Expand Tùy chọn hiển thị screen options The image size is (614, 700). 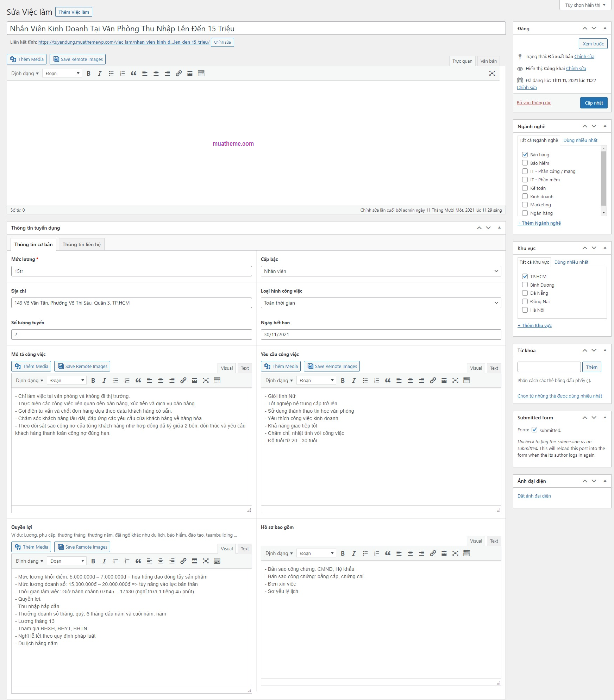point(585,5)
